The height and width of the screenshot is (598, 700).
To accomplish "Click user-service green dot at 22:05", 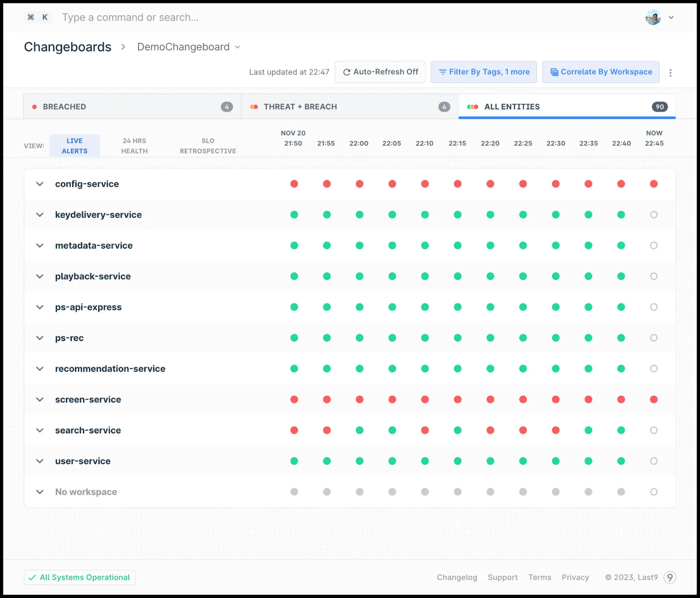I will click(392, 461).
